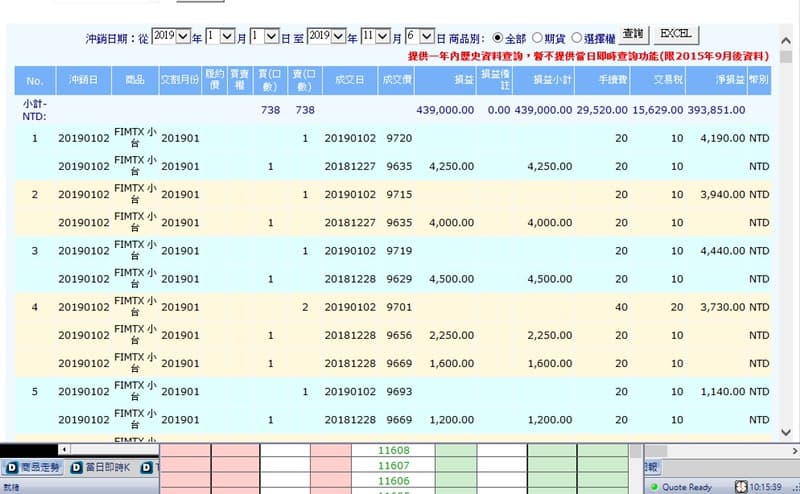The image size is (800, 494).
Task: Open the end month dropdown showing 11
Action: pyautogui.click(x=376, y=36)
